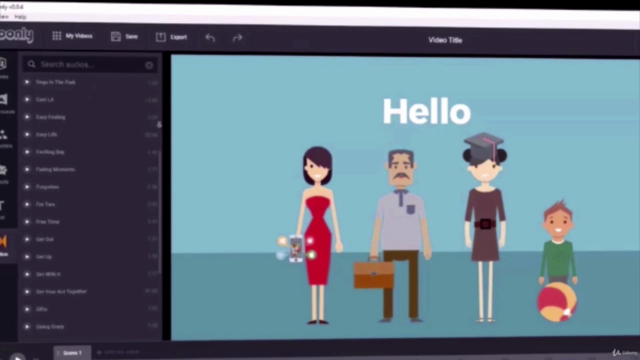
Task: Preview the For Two track
Action: (27, 204)
